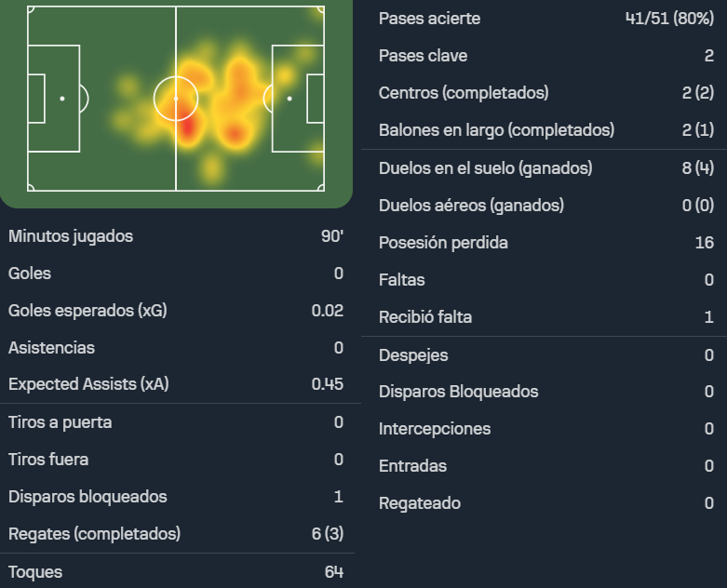Viewport: 727px width, 588px height.
Task: Click the Pases acierte label
Action: pos(429,19)
